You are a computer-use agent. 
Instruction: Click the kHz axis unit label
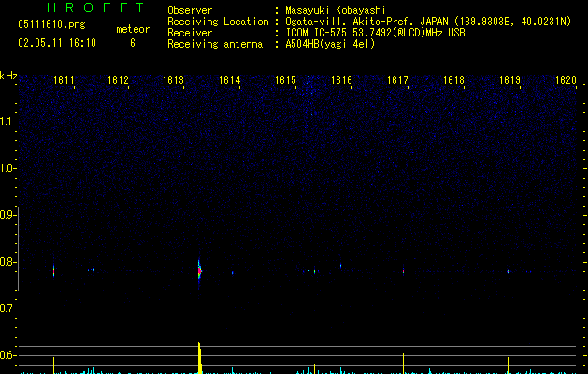[x=8, y=76]
